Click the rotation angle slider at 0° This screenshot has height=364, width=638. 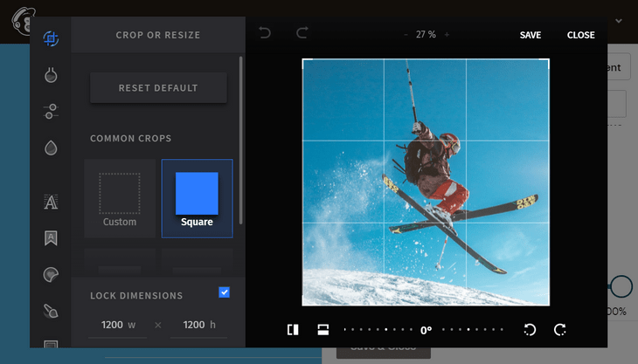tap(426, 330)
